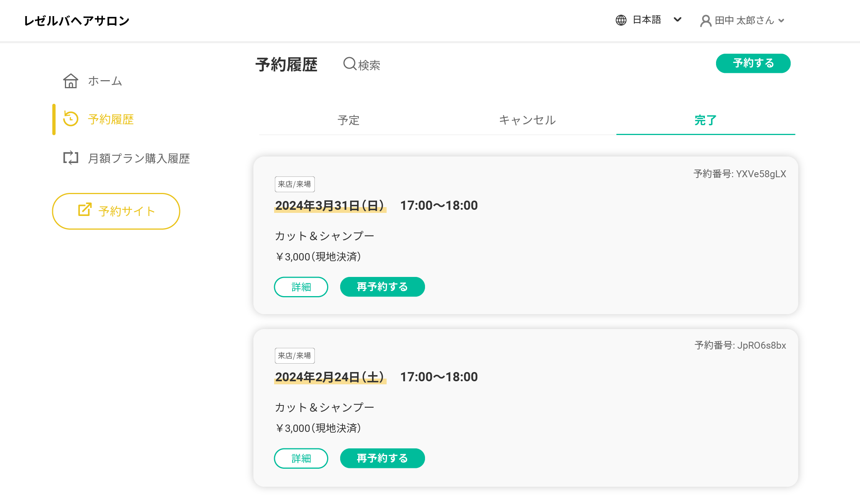Open the 月額プラン購入履歴 sidebar link
The image size is (860, 504).
point(139,158)
